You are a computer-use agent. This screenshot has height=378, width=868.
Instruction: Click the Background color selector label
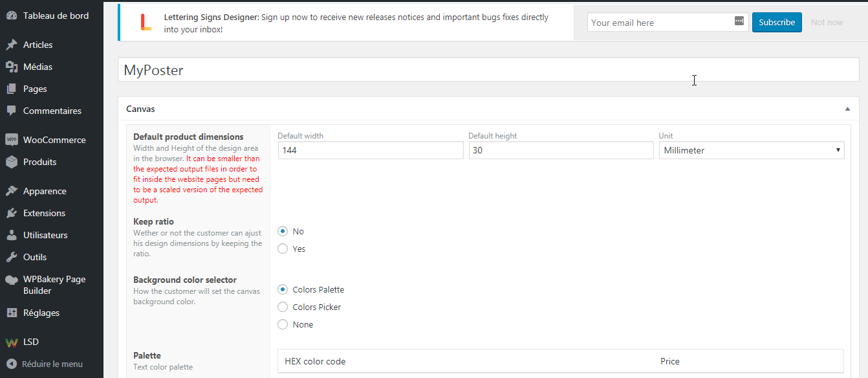185,280
